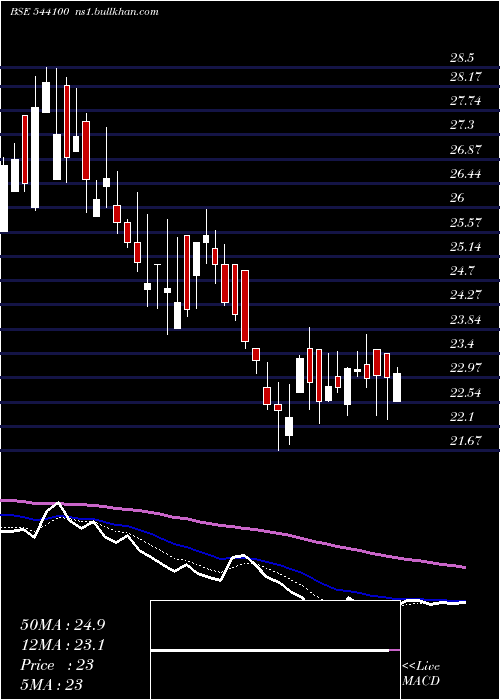Click the 24.7 price axis label
Viewport: 500px width, 700px height.
coord(462,271)
